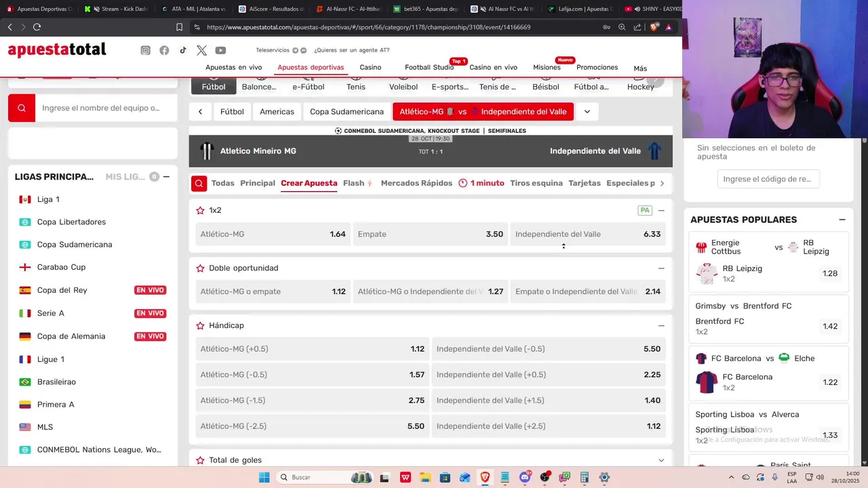Image resolution: width=868 pixels, height=488 pixels.
Task: Open Copa Libertadores in leagues list
Action: (x=71, y=222)
